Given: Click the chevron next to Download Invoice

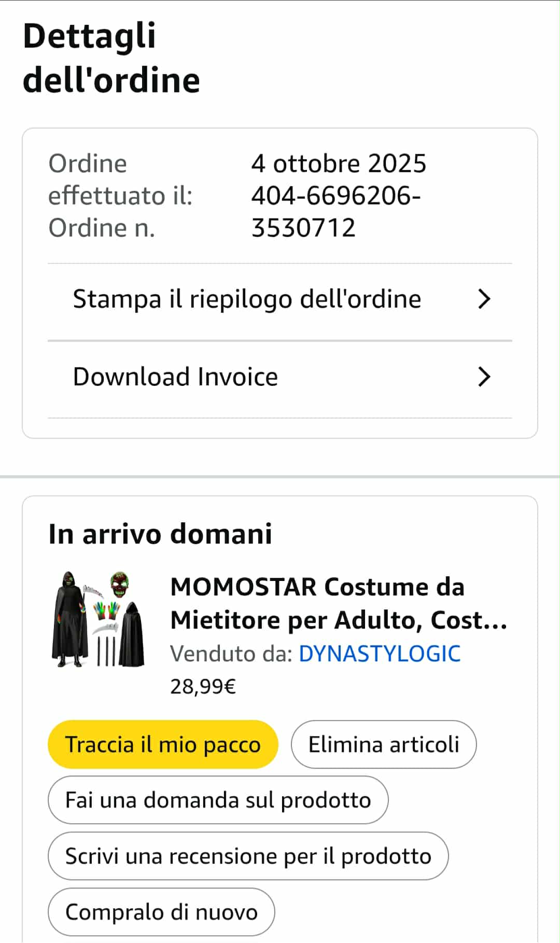Looking at the screenshot, I should click(x=484, y=377).
